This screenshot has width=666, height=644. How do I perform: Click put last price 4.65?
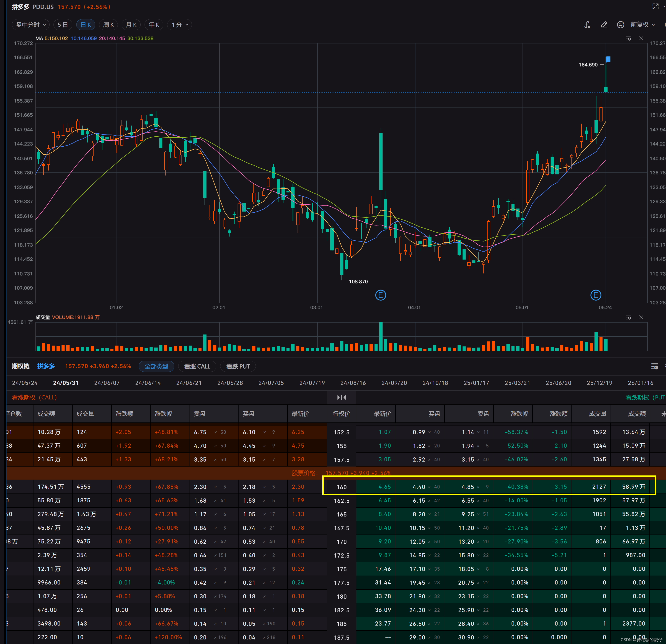[385, 487]
